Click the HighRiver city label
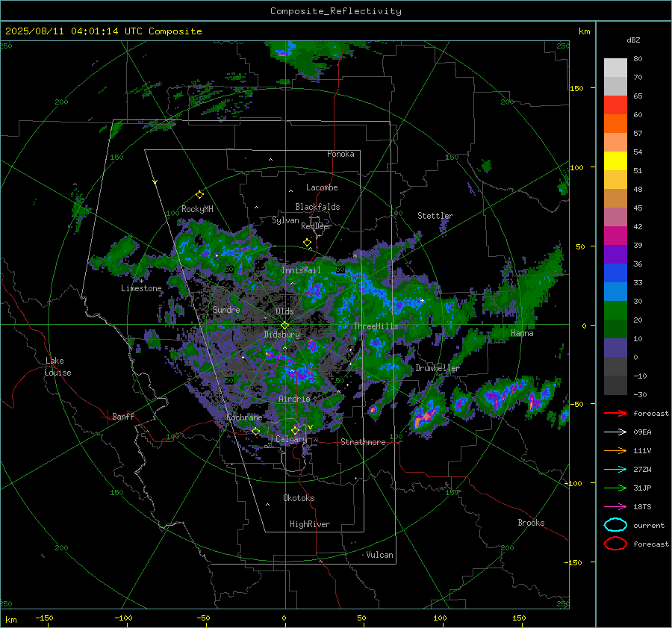Screen dimensions: 672x628 pyautogui.click(x=310, y=524)
